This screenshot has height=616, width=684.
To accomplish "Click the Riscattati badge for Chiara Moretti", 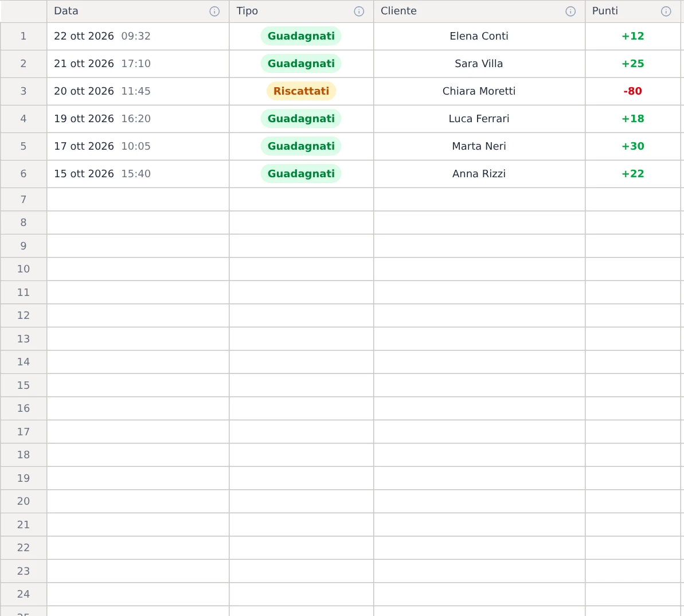I will tap(301, 91).
